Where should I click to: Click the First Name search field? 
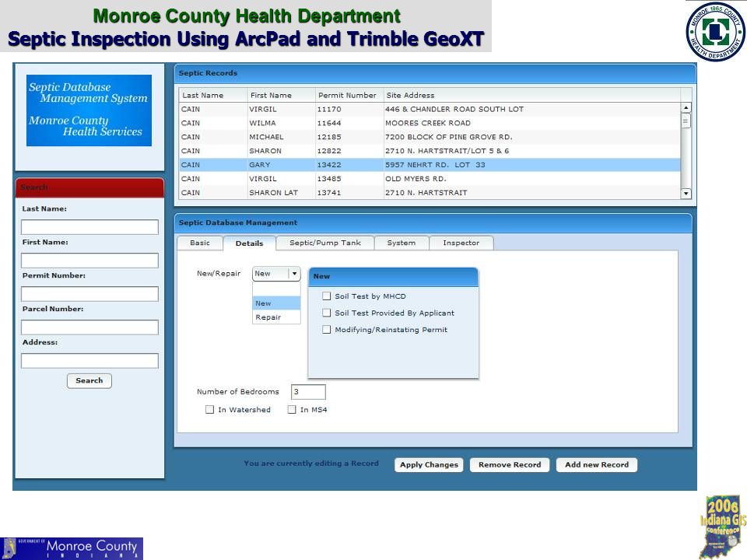(89, 261)
